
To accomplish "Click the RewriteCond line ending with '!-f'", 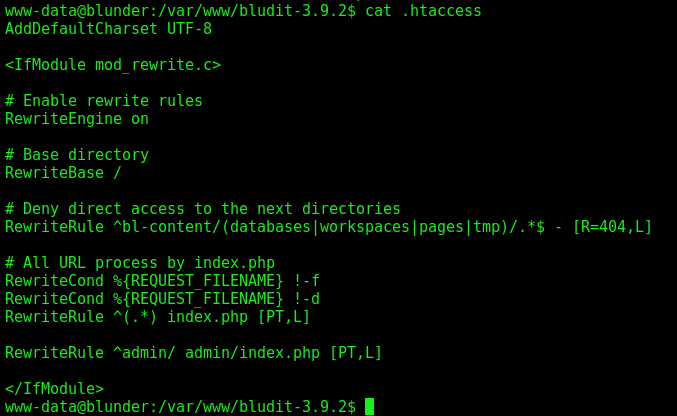I will click(162, 281).
